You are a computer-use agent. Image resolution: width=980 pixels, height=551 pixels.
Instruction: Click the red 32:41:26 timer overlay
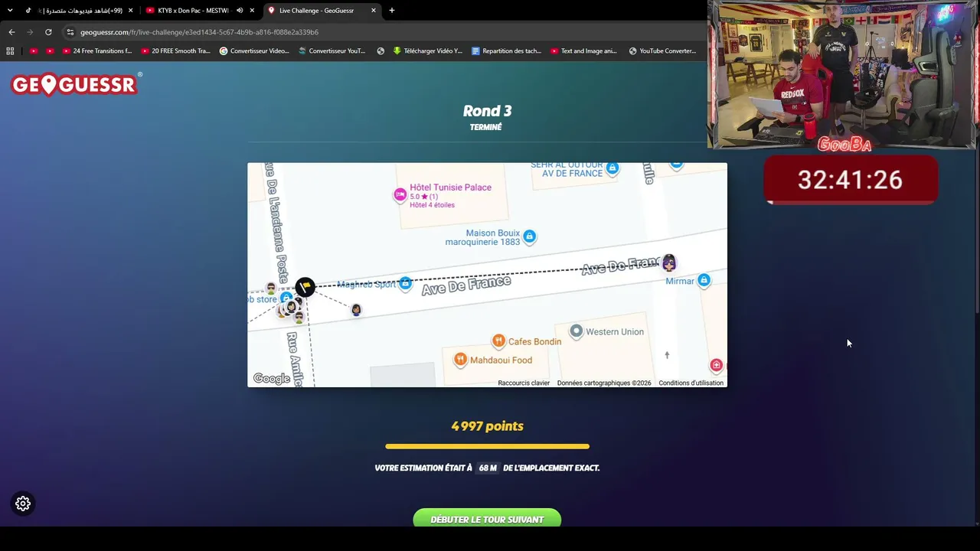click(851, 180)
